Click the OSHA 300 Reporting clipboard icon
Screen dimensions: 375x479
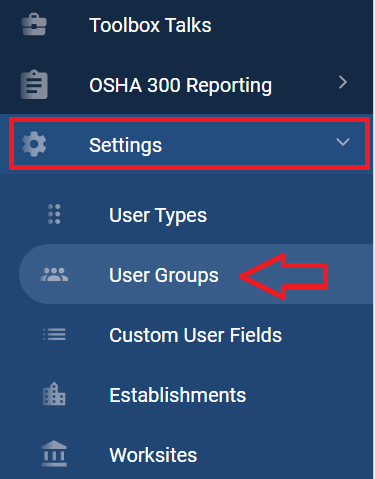(34, 84)
